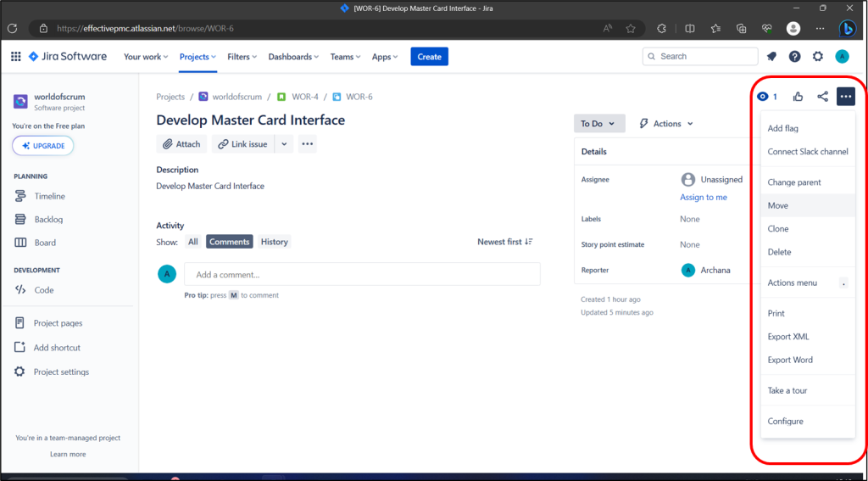
Task: Open browser collections icon
Action: tap(743, 28)
